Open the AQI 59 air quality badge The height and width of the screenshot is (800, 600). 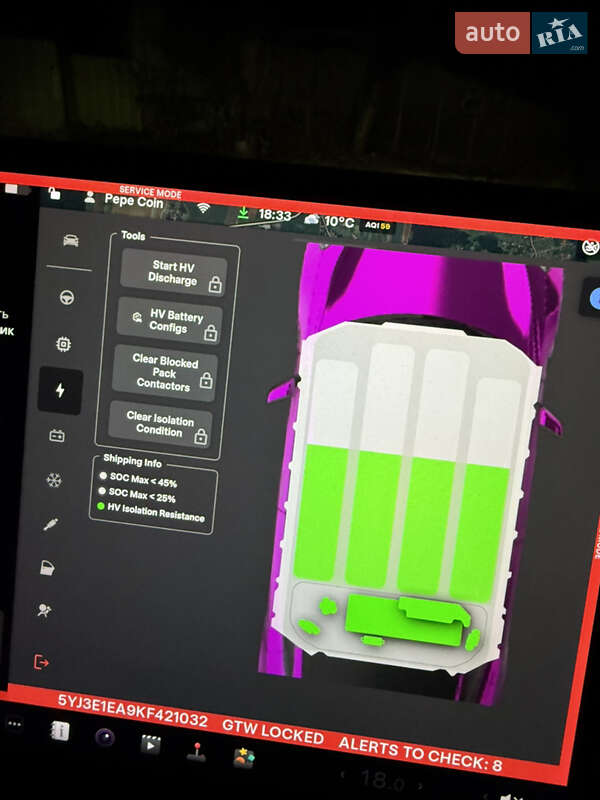pos(377,225)
